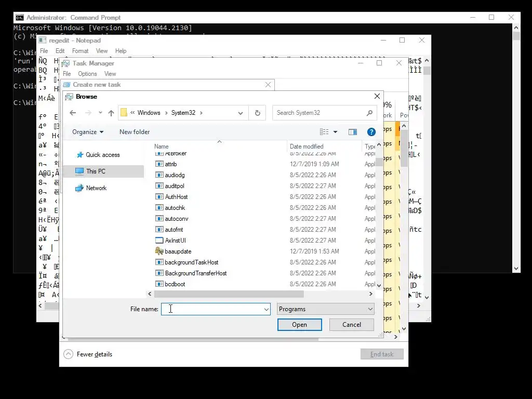Toggle the preview pane icon
The height and width of the screenshot is (399, 532).
[x=353, y=132]
